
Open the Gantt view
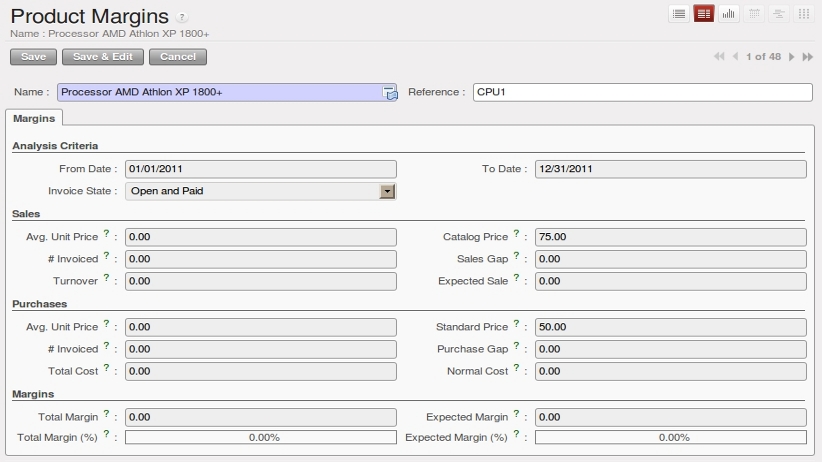(x=780, y=14)
